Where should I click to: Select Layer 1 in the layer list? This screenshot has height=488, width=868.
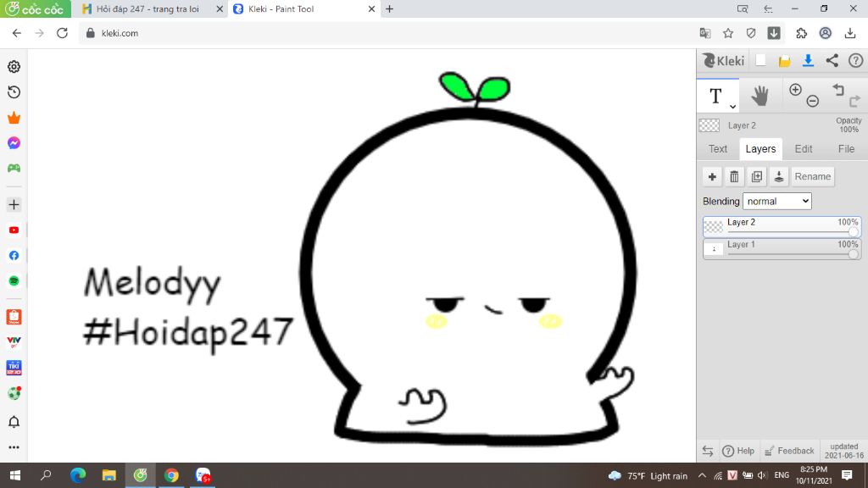[782, 249]
